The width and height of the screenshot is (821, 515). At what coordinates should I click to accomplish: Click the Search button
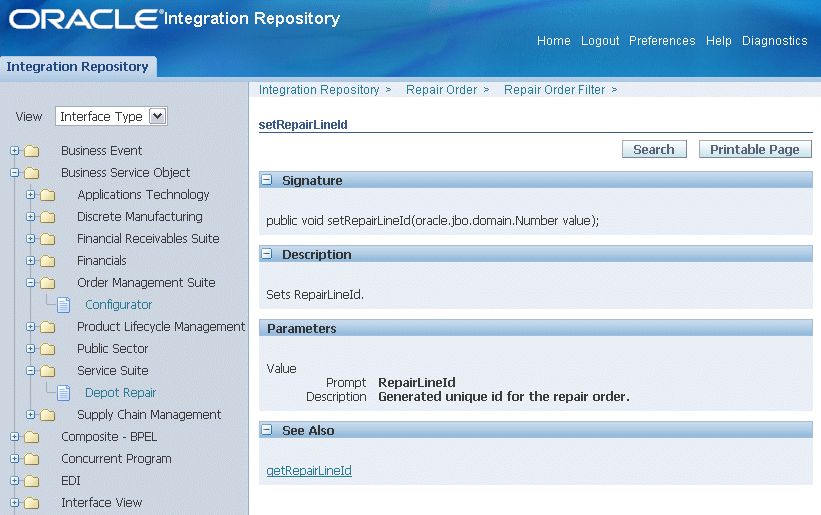pyautogui.click(x=654, y=150)
